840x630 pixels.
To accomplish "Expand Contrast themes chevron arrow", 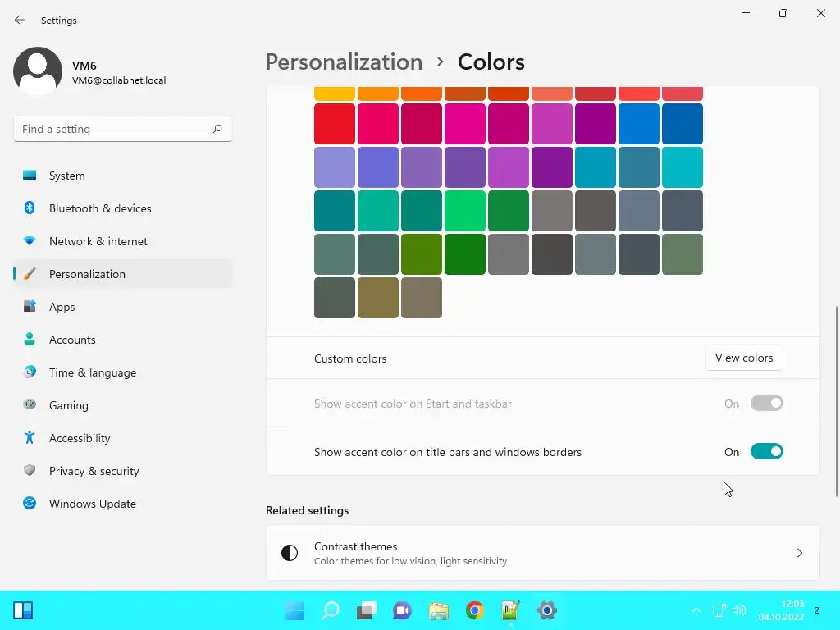I will [799, 553].
